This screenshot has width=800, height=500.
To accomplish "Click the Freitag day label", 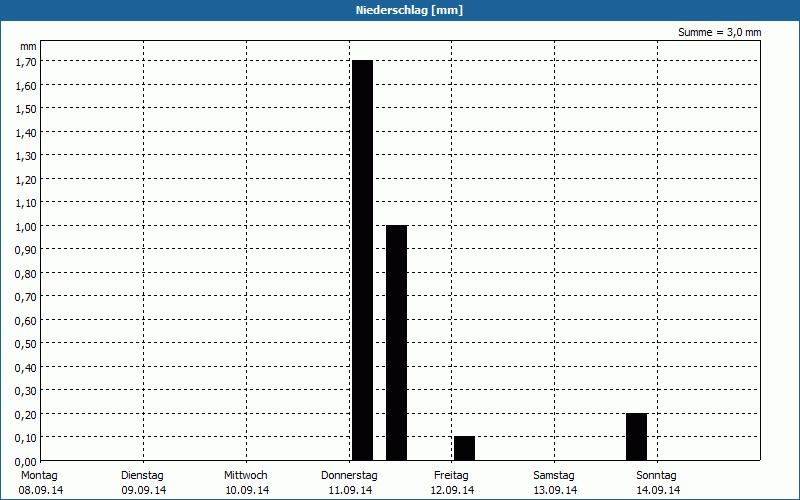I will click(451, 476).
